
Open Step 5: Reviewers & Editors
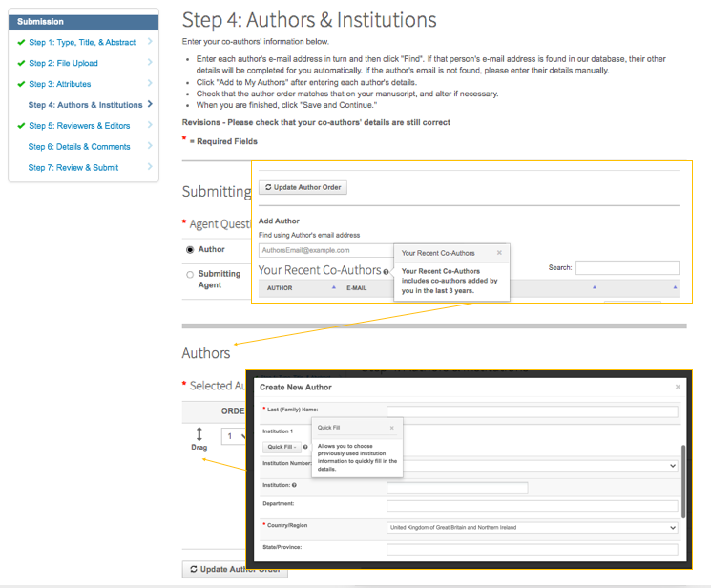click(79, 126)
